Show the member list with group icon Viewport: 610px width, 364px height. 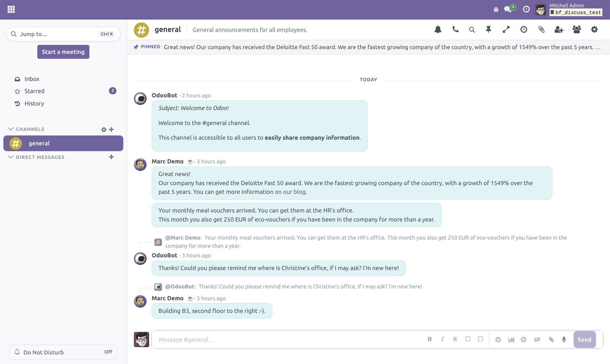click(x=577, y=30)
